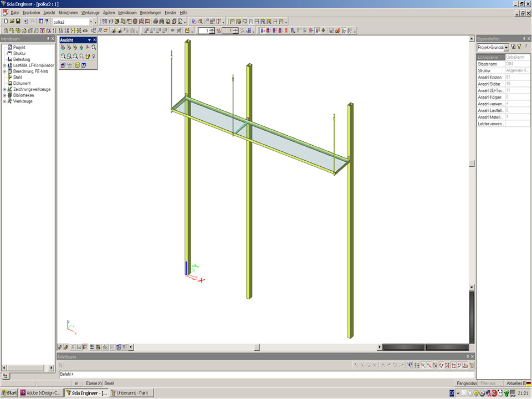Image resolution: width=532 pixels, height=399 pixels.
Task: Click the viewport horizontal scrollbar thumb
Action: pos(257,347)
